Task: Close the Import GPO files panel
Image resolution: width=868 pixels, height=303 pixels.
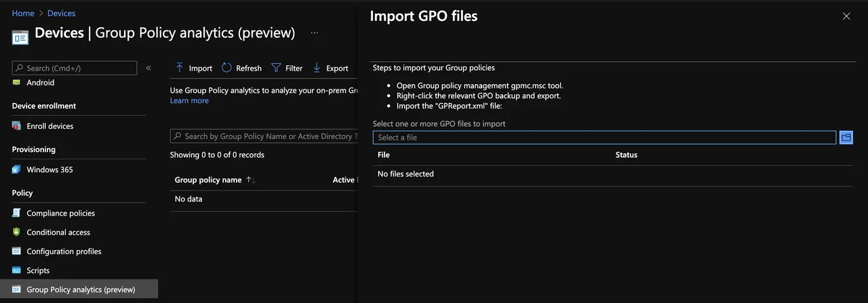Action: coord(846,16)
